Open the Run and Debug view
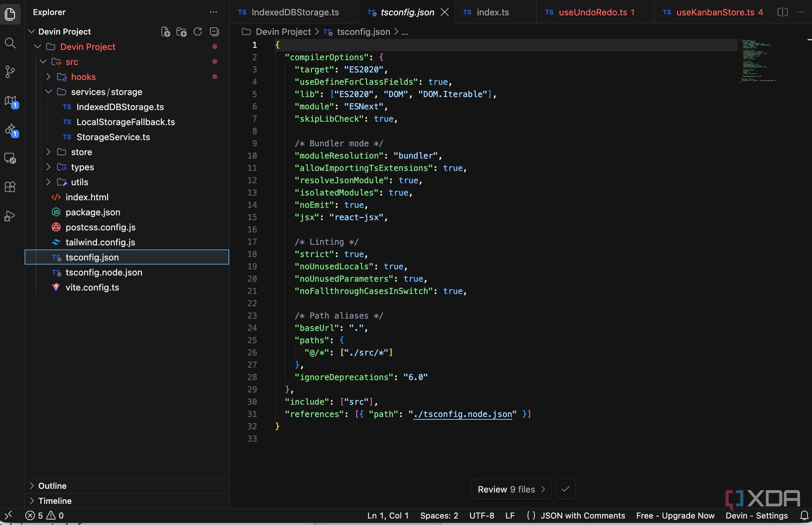812x525 pixels. (x=10, y=216)
